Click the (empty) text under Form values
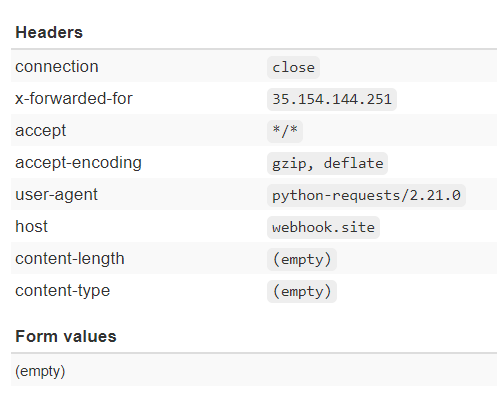Viewport: 497px width, 406px height. click(x=40, y=371)
